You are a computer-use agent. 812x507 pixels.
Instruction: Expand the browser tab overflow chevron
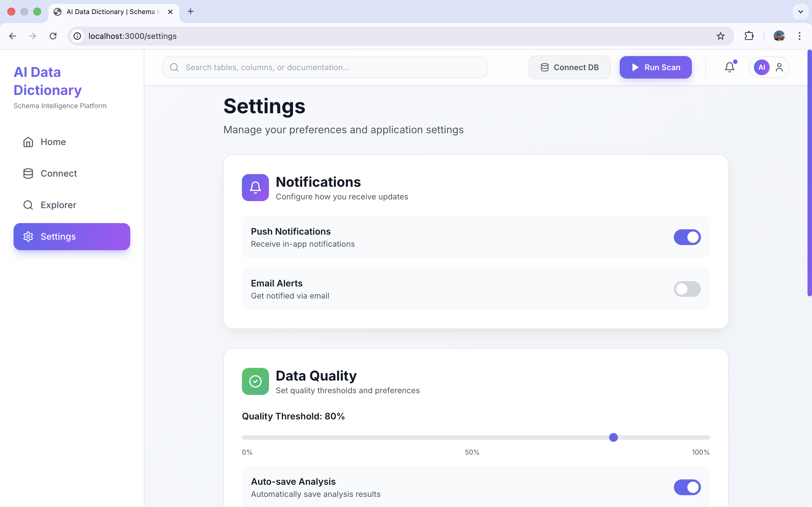[x=800, y=11]
